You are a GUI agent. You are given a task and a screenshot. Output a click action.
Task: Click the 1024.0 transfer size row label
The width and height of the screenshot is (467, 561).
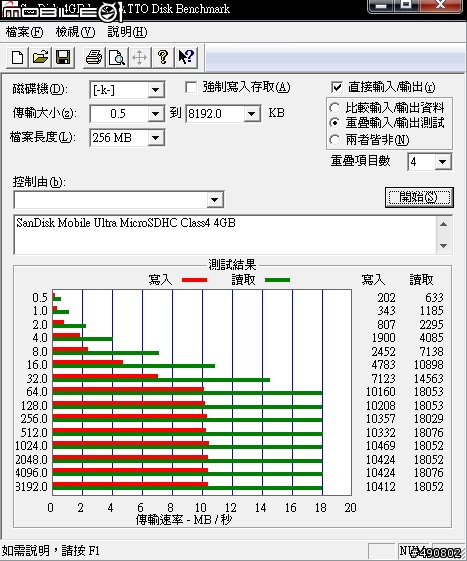point(31,446)
